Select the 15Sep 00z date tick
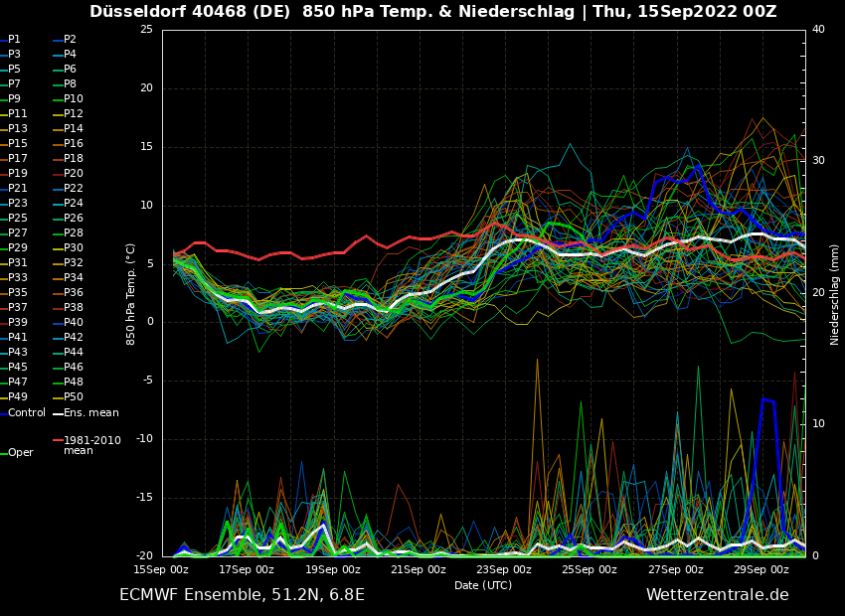 point(161,569)
